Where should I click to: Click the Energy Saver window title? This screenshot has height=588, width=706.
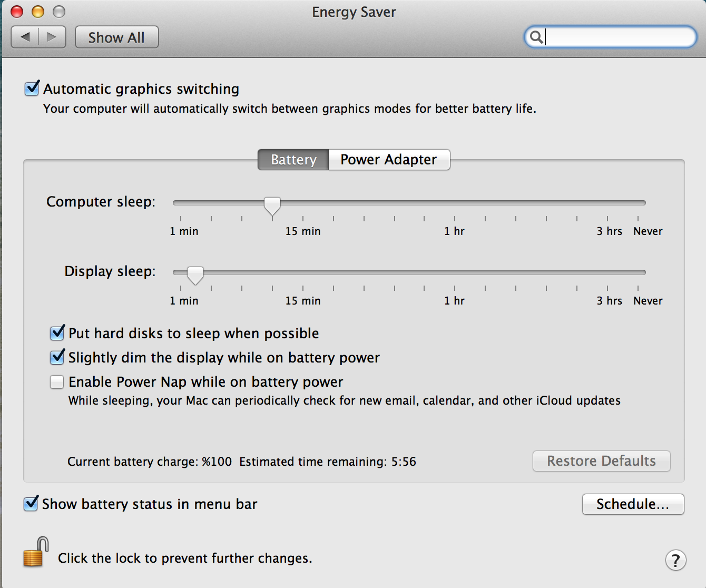pyautogui.click(x=354, y=12)
